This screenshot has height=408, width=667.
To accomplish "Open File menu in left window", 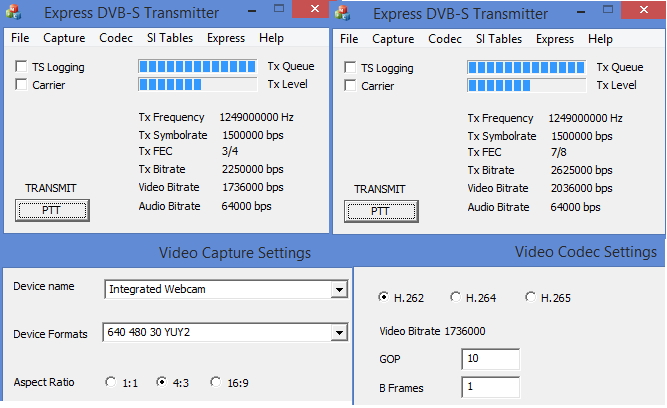I will coord(20,38).
